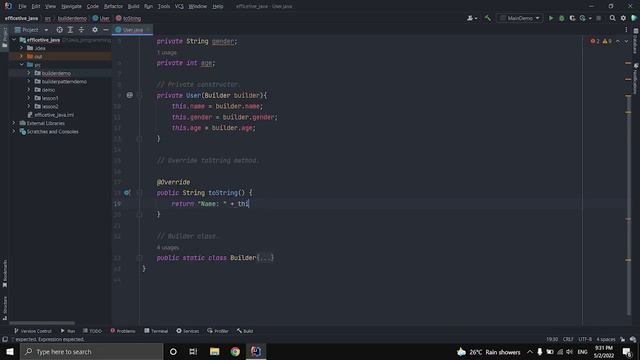The height and width of the screenshot is (360, 640).
Task: Open the Refactor menu
Action: point(113,6)
